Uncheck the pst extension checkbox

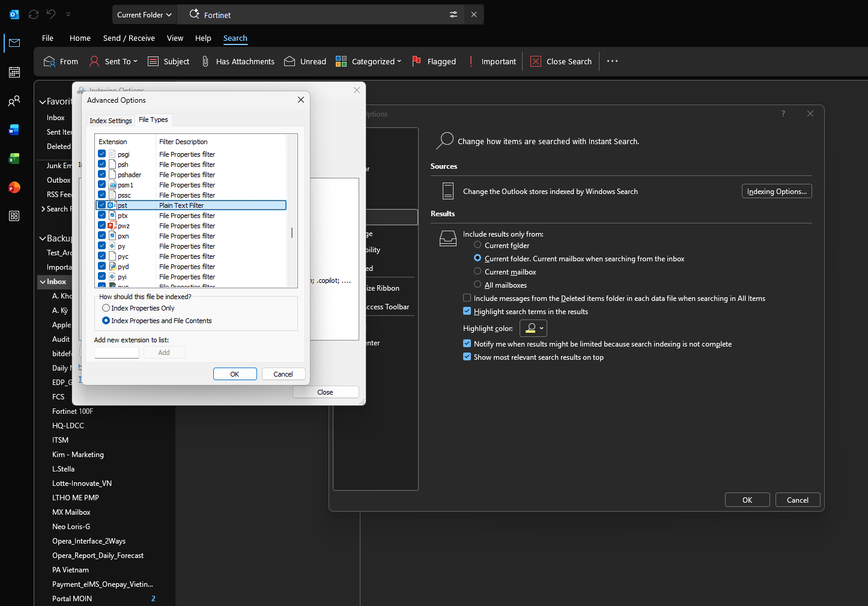(102, 205)
